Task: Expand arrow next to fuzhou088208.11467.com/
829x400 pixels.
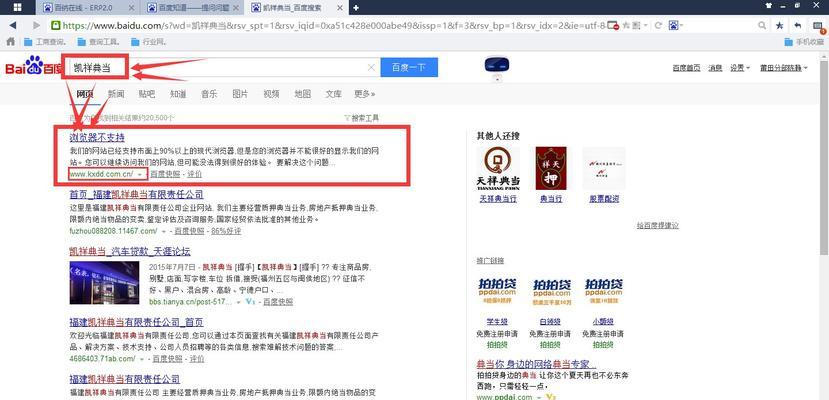Action: (x=164, y=231)
